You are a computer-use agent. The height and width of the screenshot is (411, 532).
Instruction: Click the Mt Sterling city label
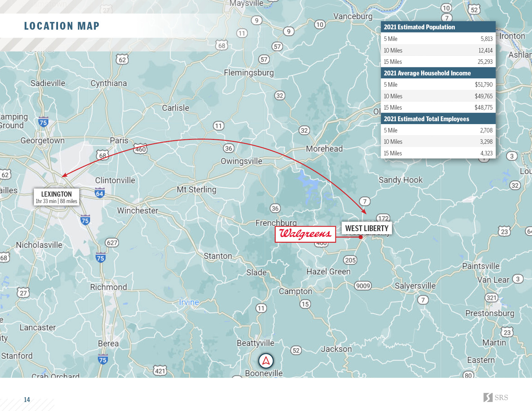(196, 190)
